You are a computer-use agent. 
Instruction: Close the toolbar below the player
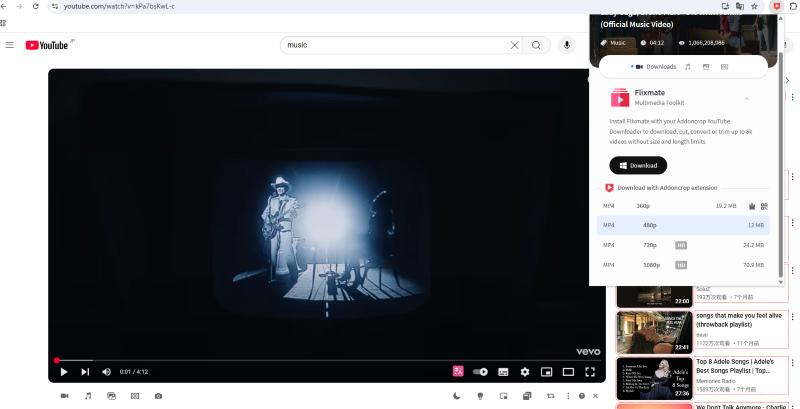(595, 396)
